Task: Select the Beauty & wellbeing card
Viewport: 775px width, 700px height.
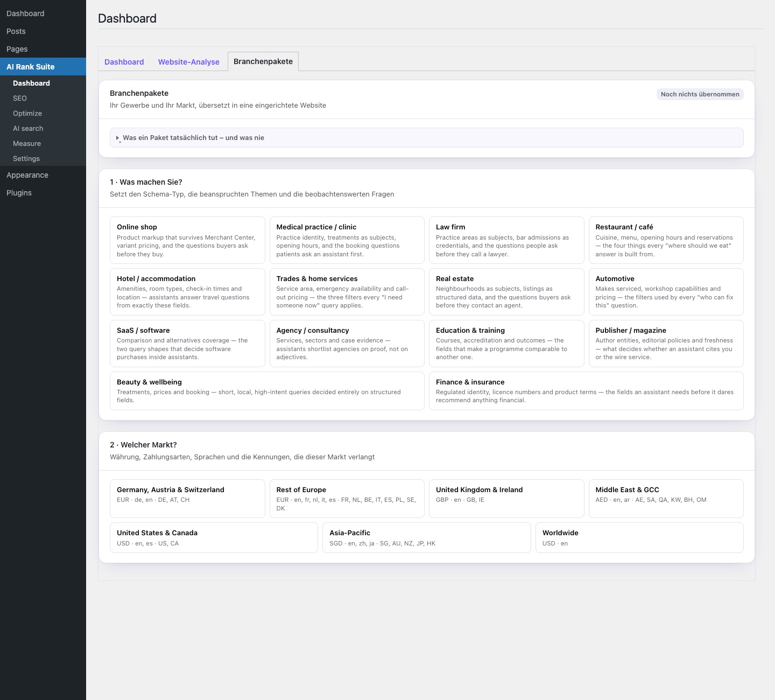Action: point(267,391)
